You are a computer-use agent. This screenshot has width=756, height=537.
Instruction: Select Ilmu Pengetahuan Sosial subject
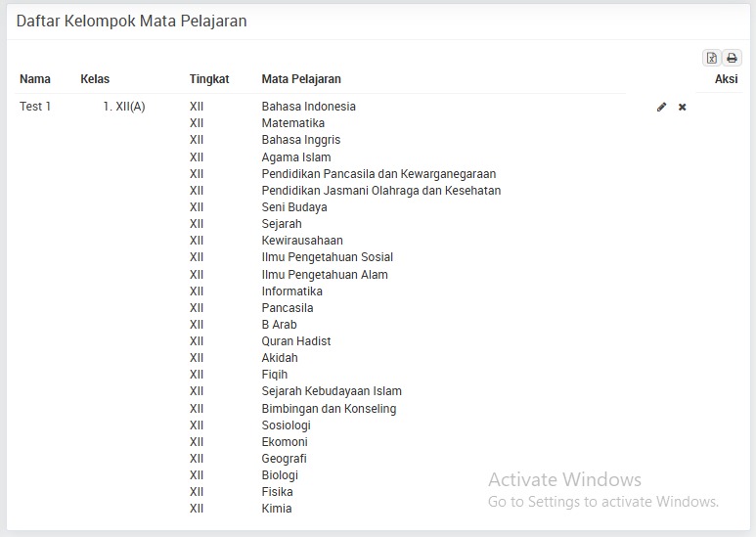[x=328, y=257]
